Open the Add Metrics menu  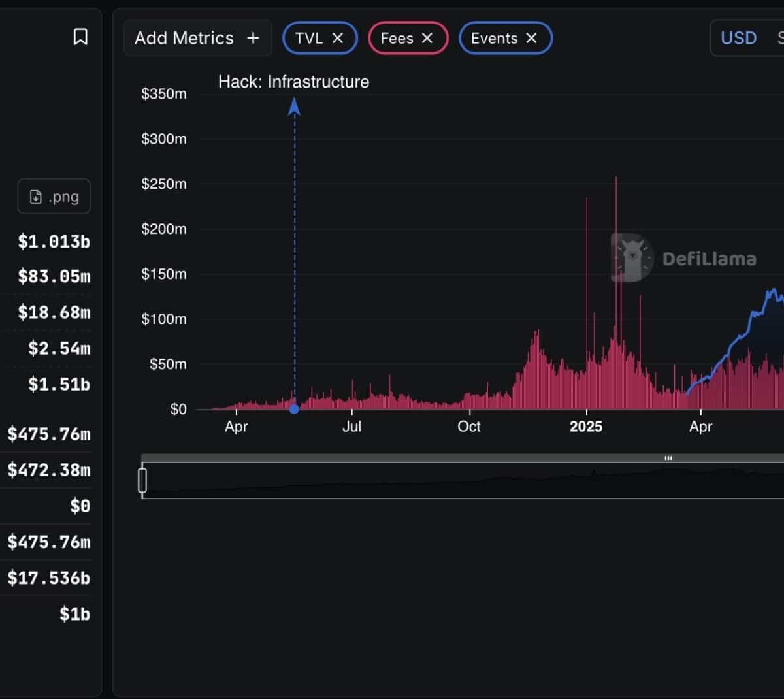(x=184, y=38)
